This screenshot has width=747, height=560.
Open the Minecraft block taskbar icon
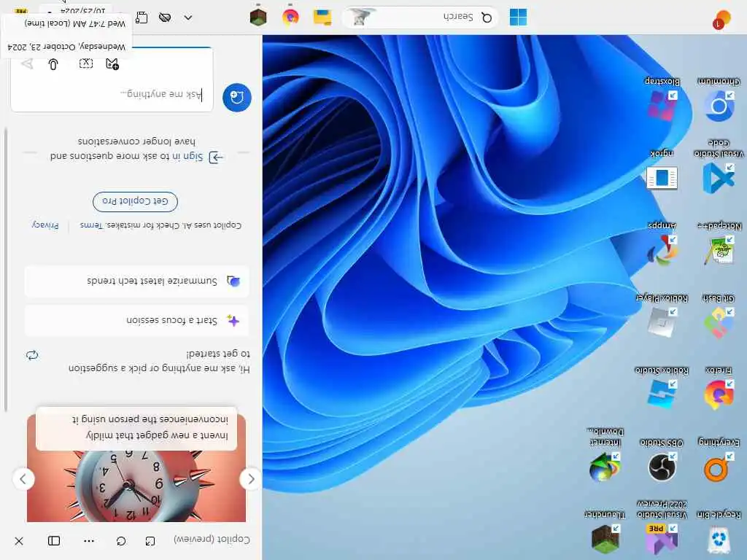click(258, 17)
